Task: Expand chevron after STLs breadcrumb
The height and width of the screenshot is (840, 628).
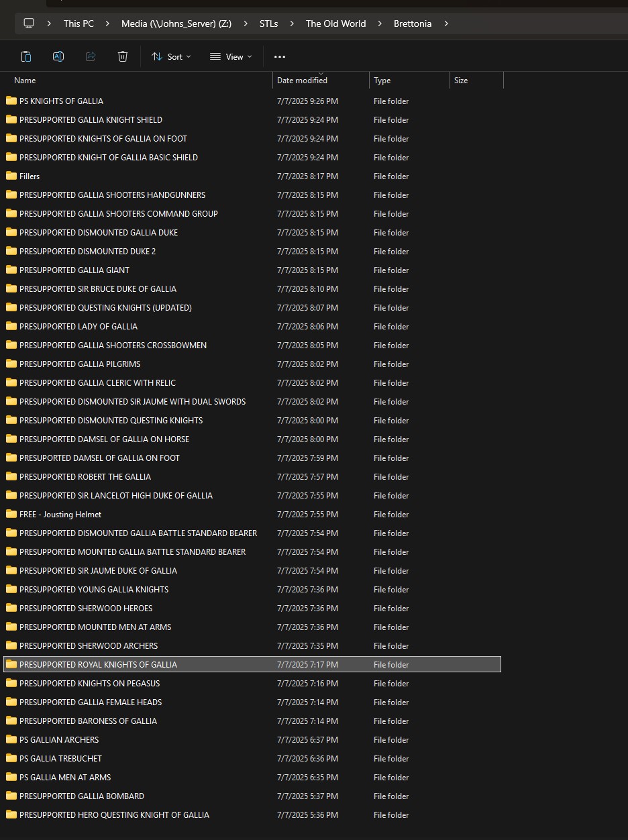Action: (x=292, y=23)
